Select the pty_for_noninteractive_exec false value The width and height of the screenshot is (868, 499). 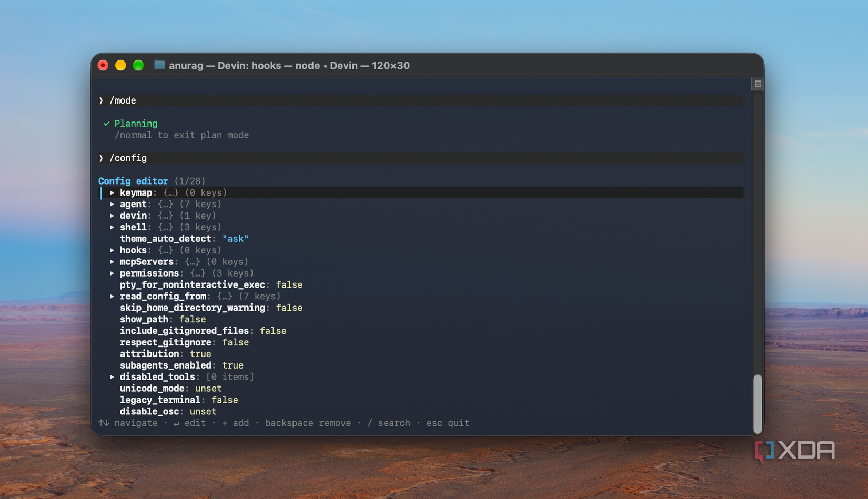pos(289,285)
